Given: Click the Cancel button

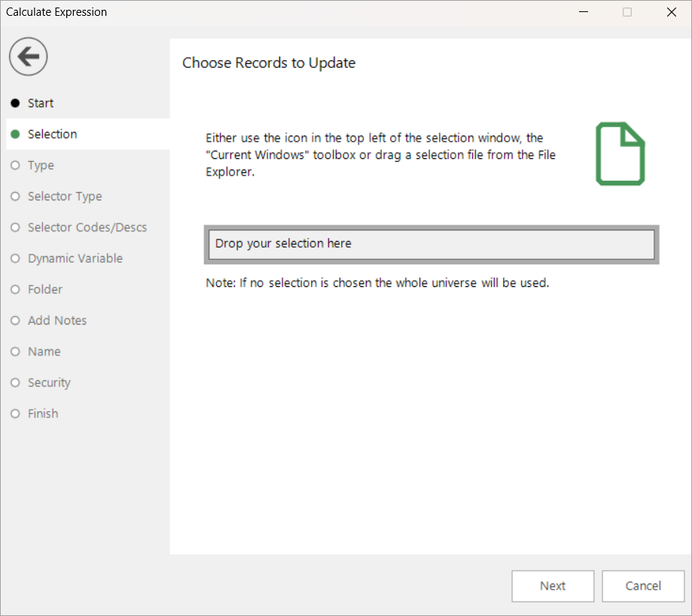Looking at the screenshot, I should click(x=643, y=586).
